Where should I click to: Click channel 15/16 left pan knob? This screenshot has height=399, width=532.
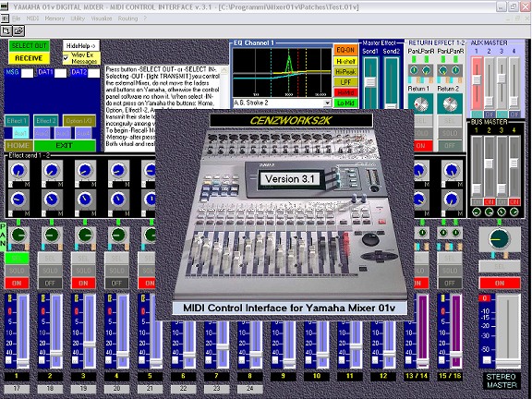tap(442, 233)
